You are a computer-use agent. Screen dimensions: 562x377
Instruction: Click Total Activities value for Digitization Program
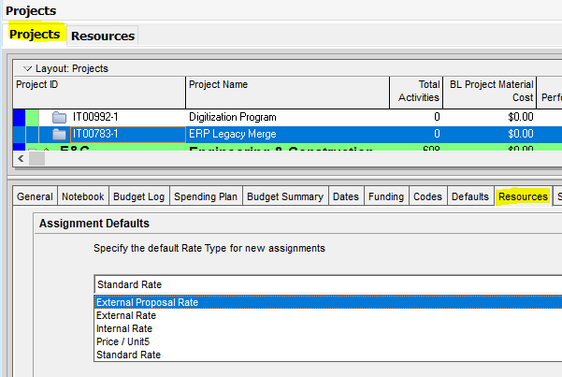tap(437, 117)
